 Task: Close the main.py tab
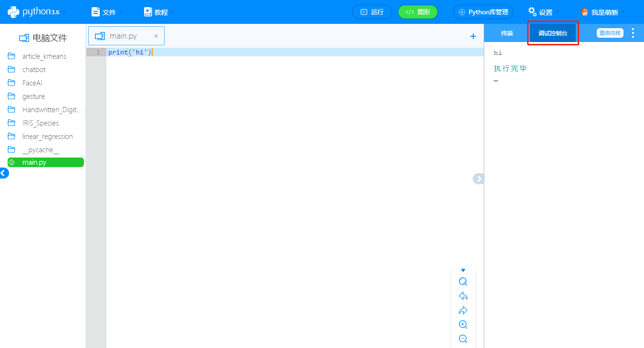tap(156, 36)
